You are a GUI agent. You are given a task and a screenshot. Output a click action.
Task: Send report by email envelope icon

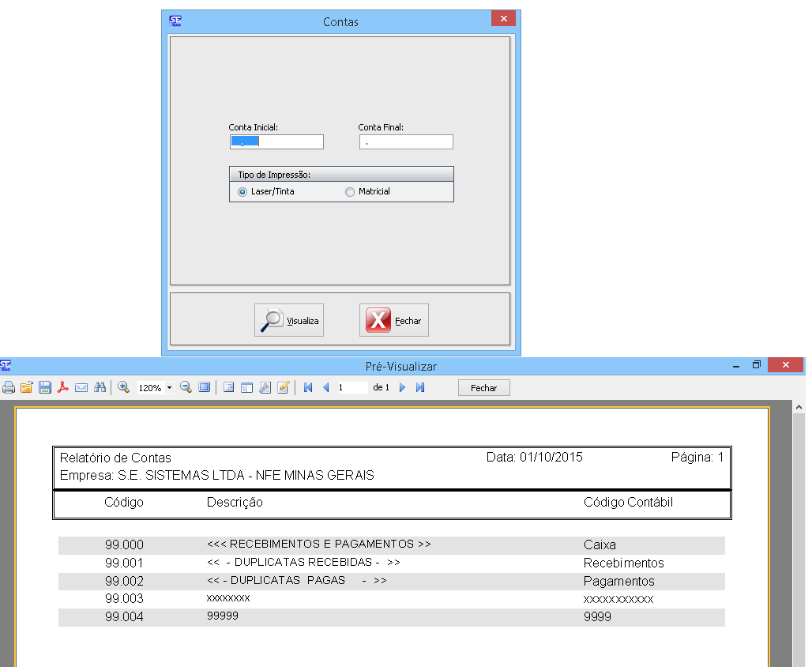81,387
